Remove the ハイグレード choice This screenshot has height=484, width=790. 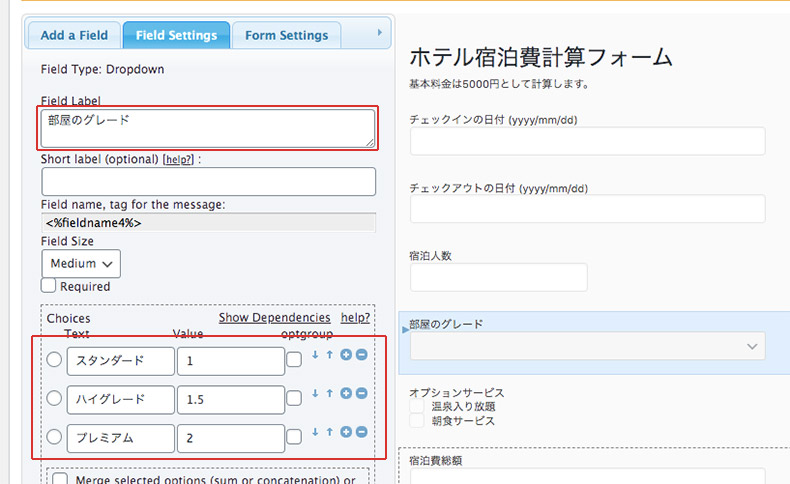(361, 393)
